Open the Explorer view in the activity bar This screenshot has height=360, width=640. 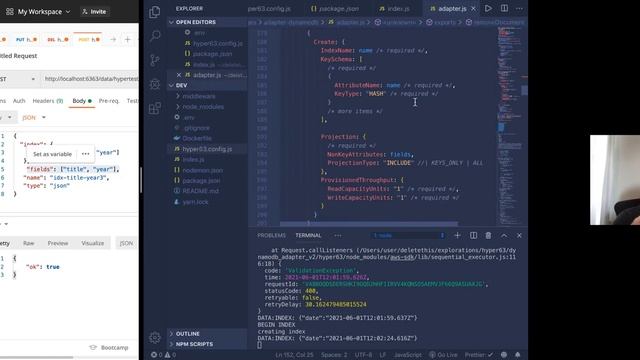pos(155,12)
